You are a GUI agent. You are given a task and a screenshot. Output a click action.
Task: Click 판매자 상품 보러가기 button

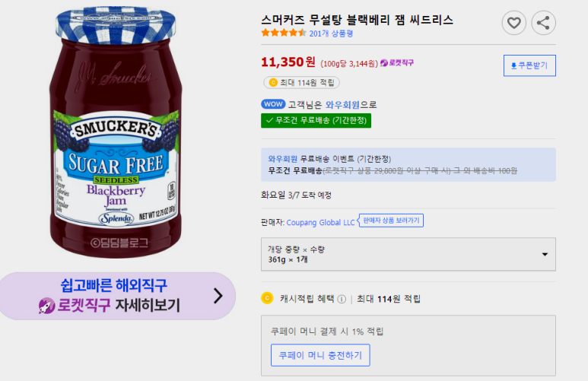coord(391,221)
